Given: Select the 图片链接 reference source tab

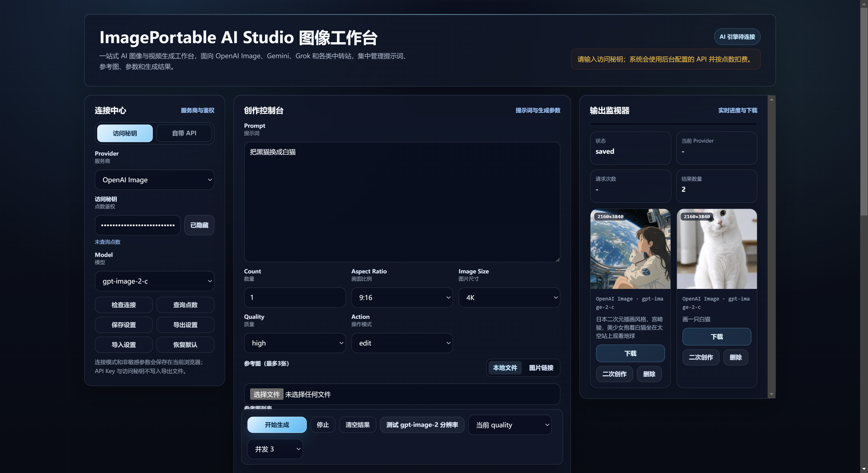Looking at the screenshot, I should [541, 368].
